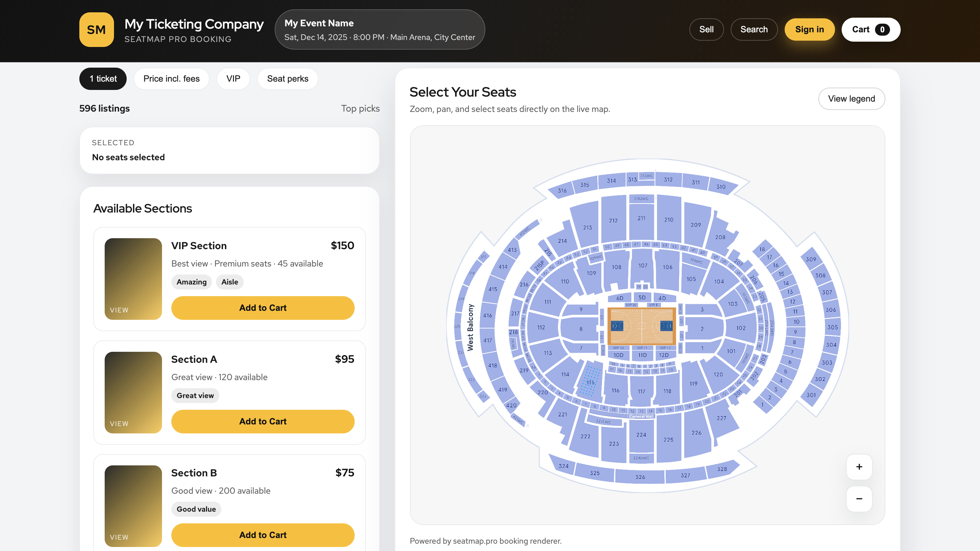Image resolution: width=980 pixels, height=551 pixels.
Task: Pick section 305 on the arena map
Action: [832, 327]
